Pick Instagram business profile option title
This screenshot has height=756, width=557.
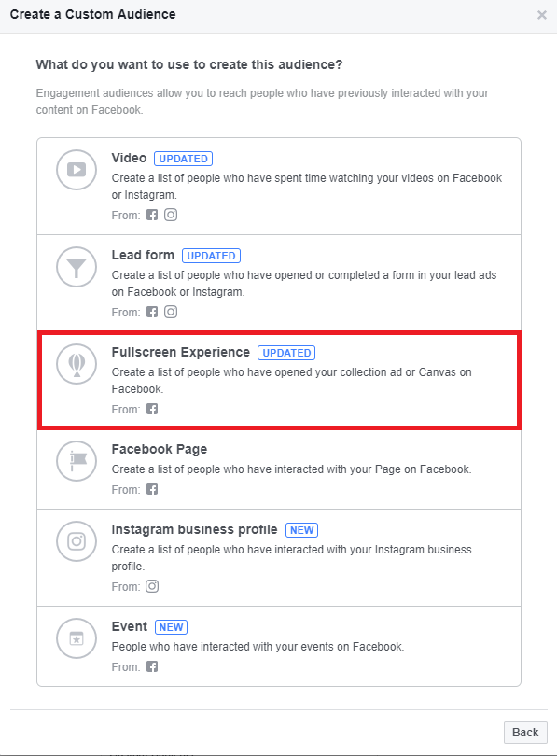pyautogui.click(x=195, y=529)
